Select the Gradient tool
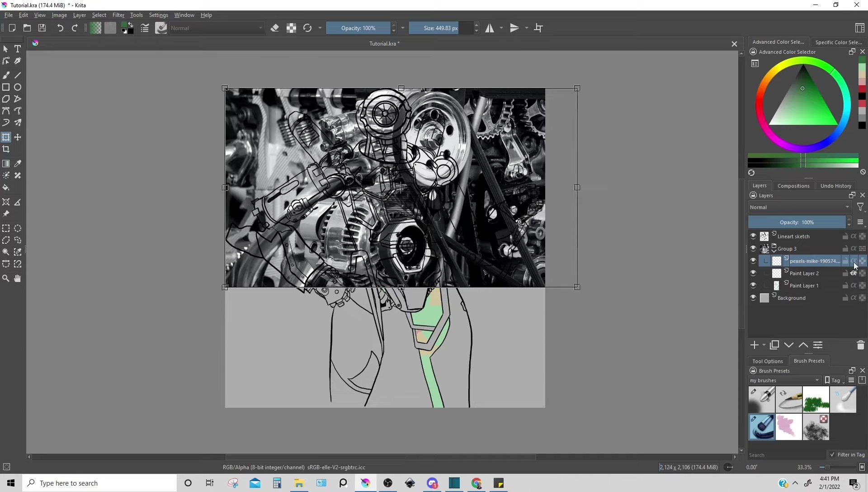 (6, 164)
